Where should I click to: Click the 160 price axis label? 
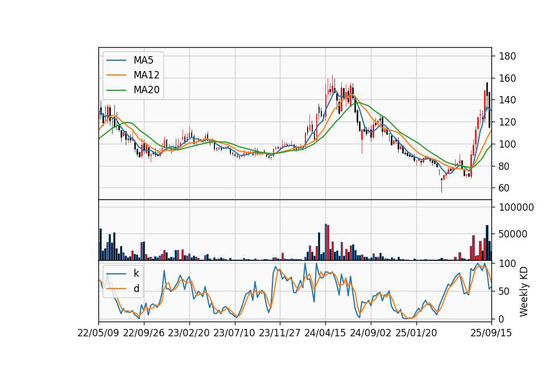pos(507,78)
